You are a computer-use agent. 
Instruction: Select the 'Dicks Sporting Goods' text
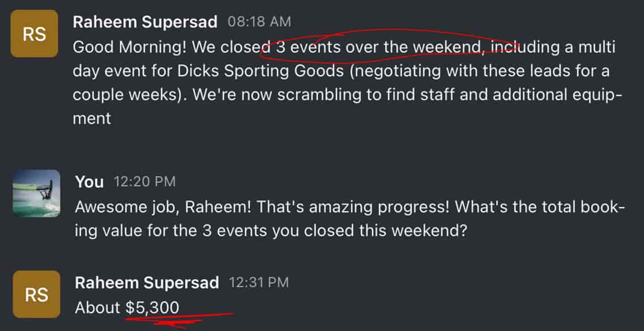[261, 71]
